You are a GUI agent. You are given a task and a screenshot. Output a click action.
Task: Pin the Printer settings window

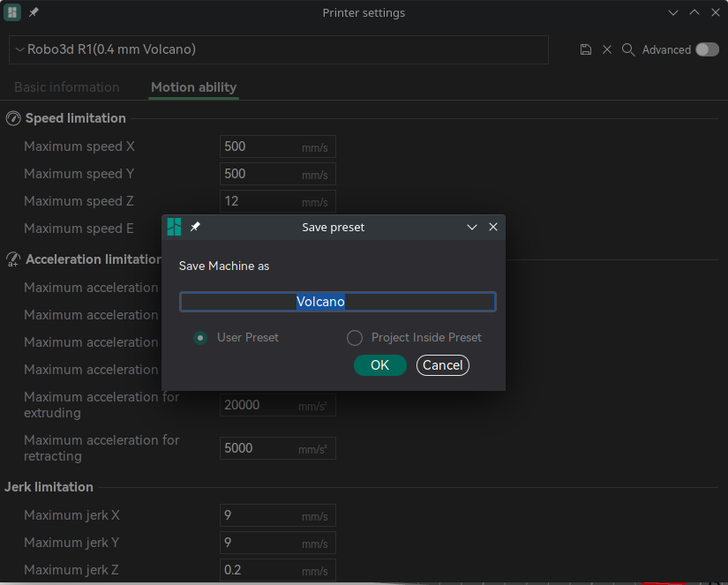click(x=34, y=12)
